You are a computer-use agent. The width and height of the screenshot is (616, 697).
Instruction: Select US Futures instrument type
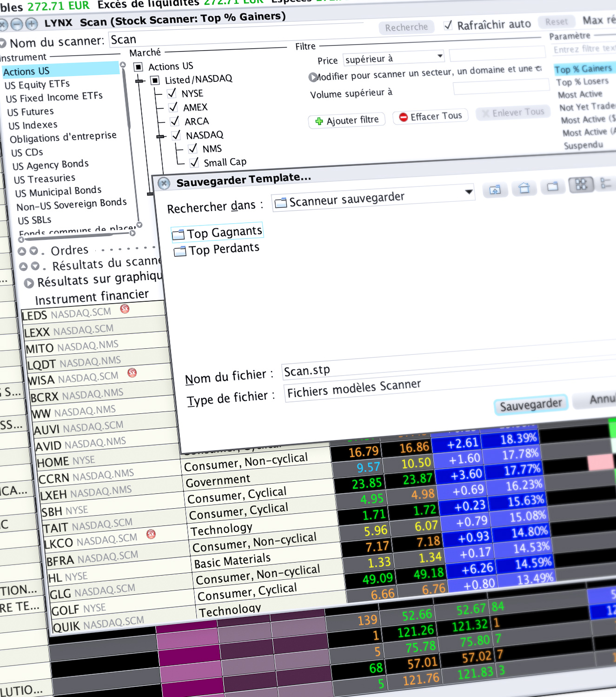point(30,112)
